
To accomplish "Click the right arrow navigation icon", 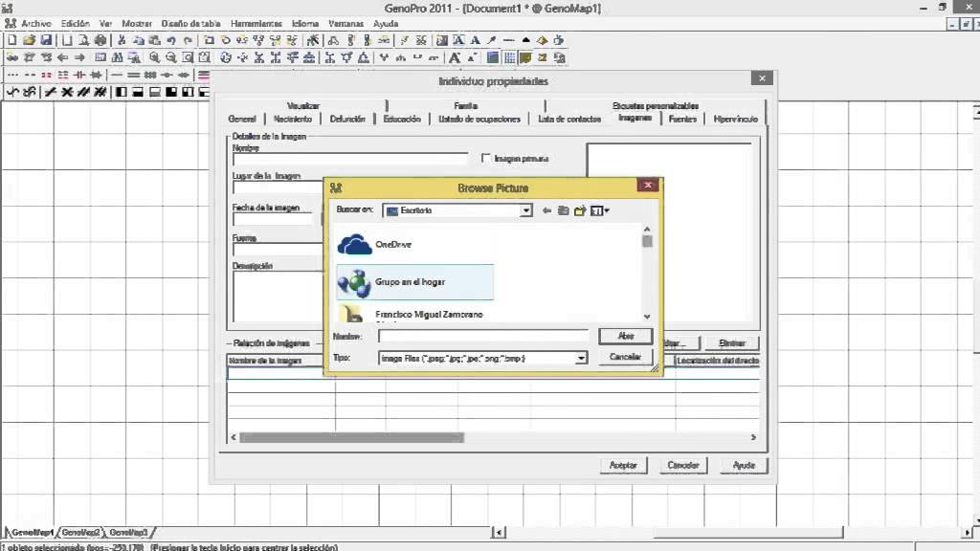I will [79, 57].
